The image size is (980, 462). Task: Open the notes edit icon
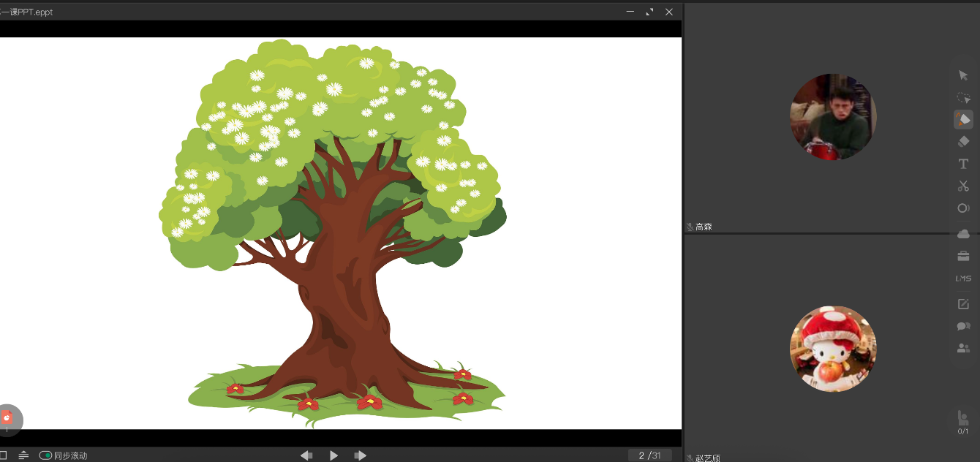963,304
